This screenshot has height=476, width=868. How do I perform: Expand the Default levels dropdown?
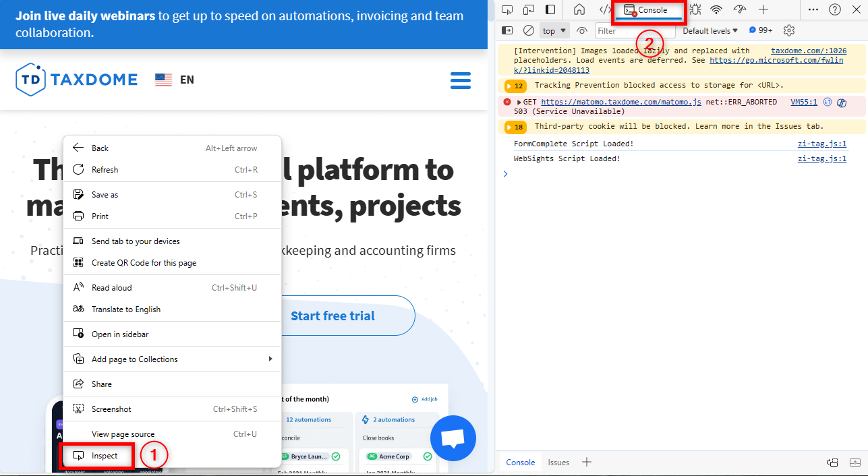coord(710,30)
